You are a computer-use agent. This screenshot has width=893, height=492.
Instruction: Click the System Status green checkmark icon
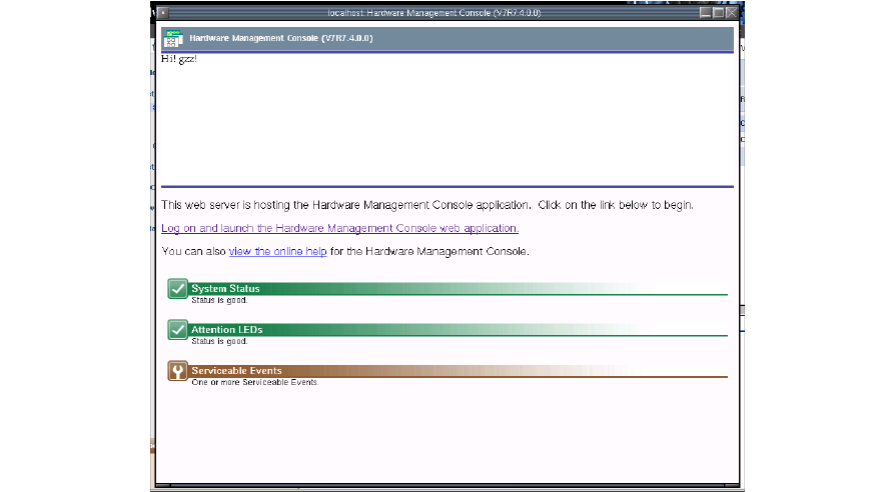coord(178,289)
